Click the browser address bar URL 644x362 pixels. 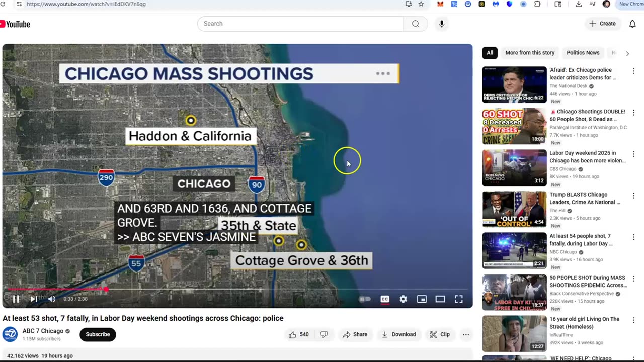tap(86, 4)
